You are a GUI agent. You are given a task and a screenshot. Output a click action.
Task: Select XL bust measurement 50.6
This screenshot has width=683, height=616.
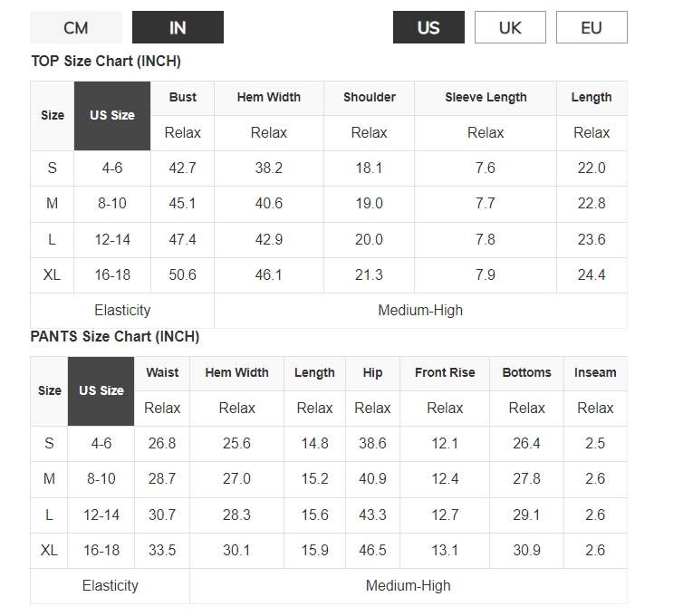coord(183,274)
